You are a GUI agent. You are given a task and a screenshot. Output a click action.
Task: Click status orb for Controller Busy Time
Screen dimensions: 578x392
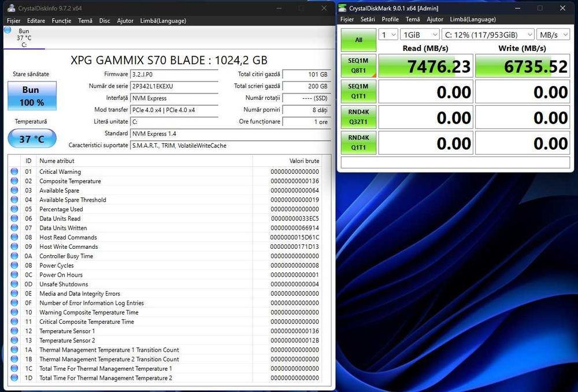coord(14,256)
